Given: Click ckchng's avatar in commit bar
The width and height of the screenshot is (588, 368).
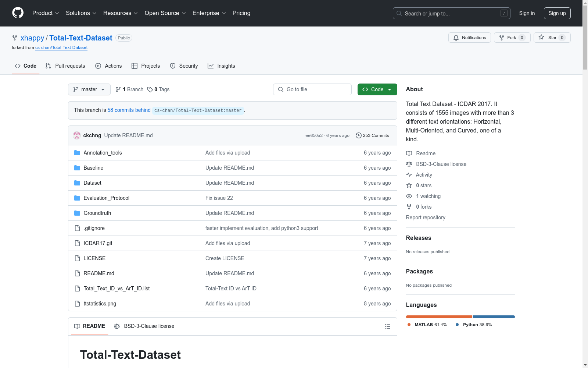Looking at the screenshot, I should click(x=77, y=135).
